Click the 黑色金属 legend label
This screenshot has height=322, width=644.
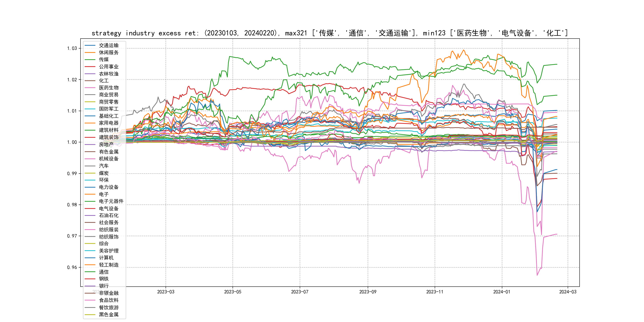coord(109,314)
